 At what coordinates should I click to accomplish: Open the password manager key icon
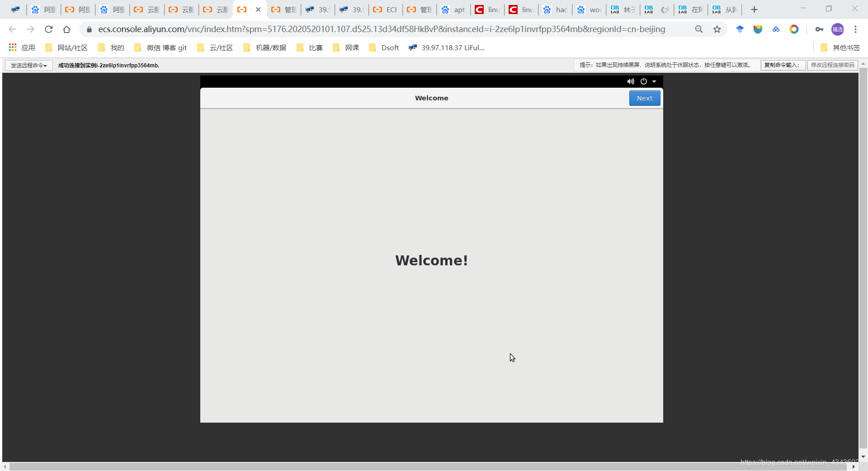click(820, 29)
